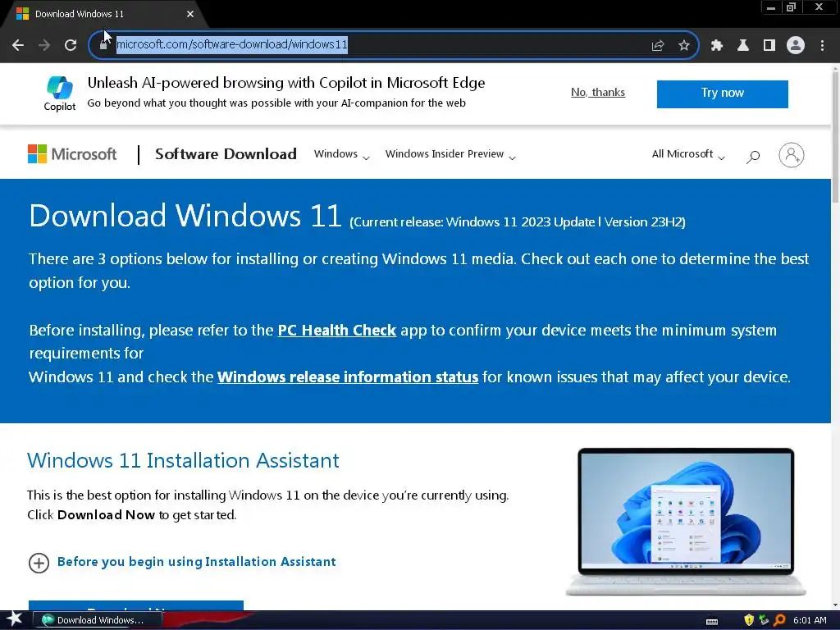Expand the All Microsoft menu

(688, 154)
